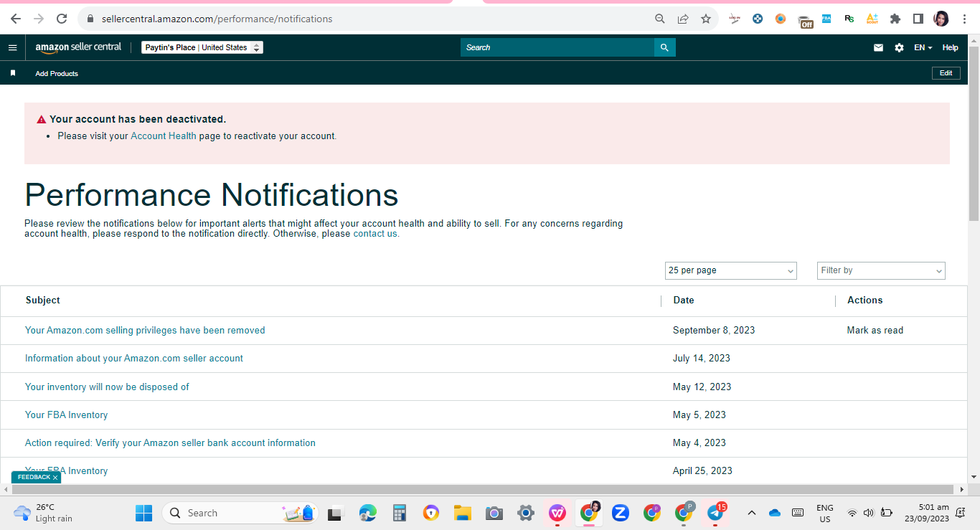Toggle the Chrome side panel icon
980x530 pixels.
(x=918, y=19)
